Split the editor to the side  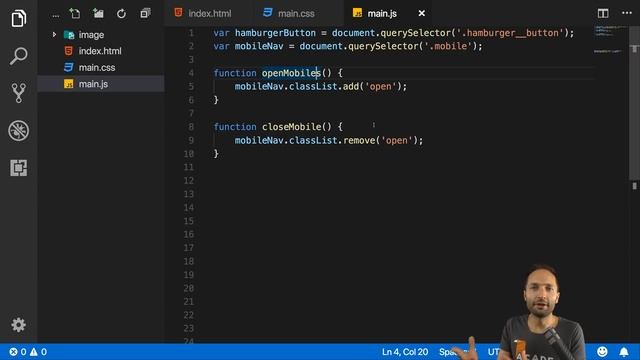[603, 13]
